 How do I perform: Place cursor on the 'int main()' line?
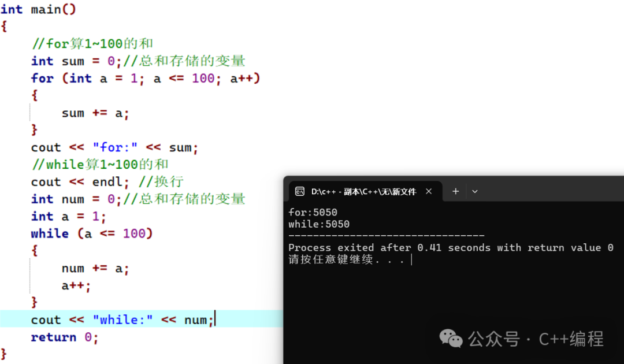38,9
